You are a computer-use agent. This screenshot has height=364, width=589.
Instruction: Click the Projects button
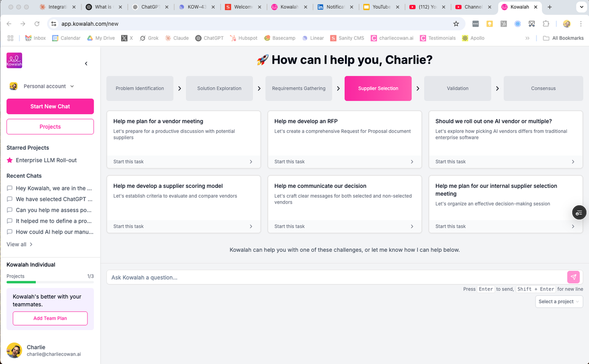click(50, 127)
